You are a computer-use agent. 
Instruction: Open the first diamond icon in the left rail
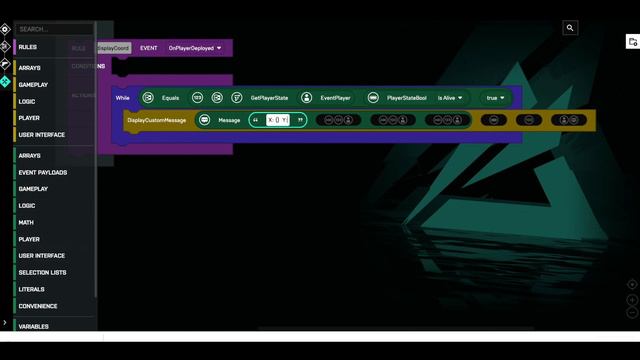(5, 29)
